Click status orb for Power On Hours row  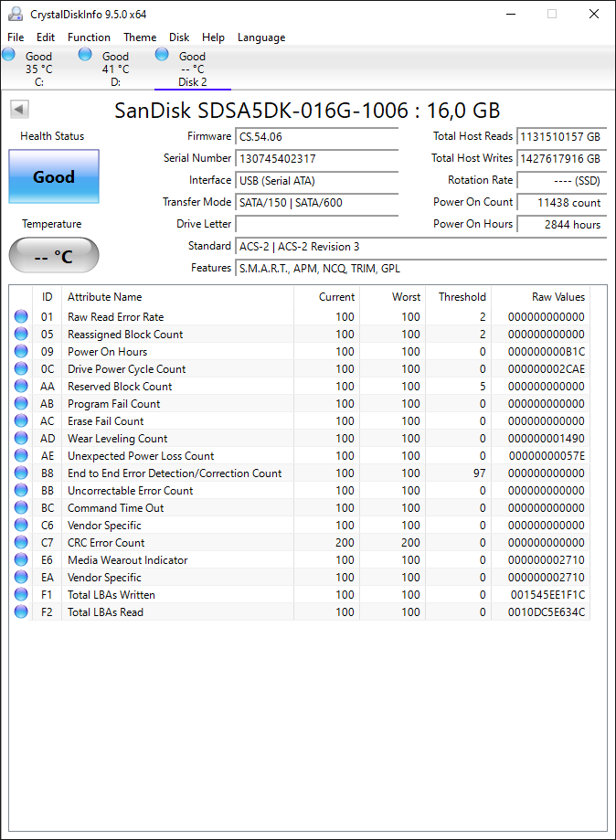click(21, 351)
